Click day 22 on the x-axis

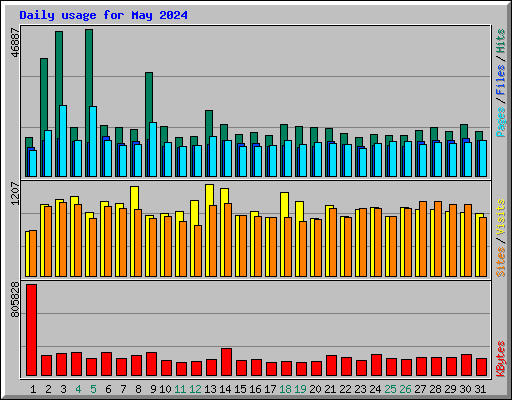click(345, 389)
